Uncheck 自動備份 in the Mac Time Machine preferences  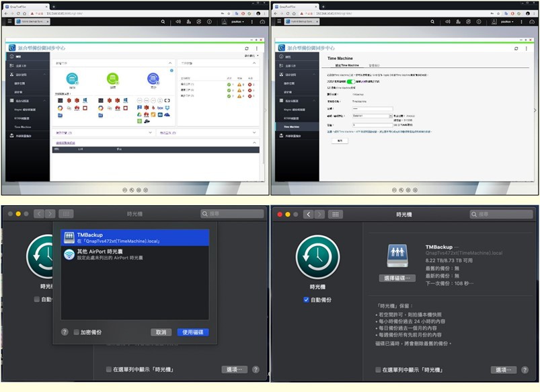306,300
